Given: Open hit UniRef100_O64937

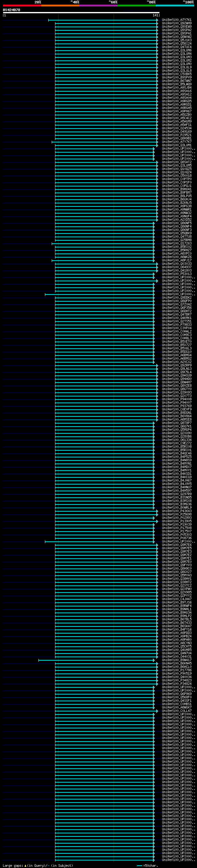Looking at the screenshot, I should [x=176, y=267].
